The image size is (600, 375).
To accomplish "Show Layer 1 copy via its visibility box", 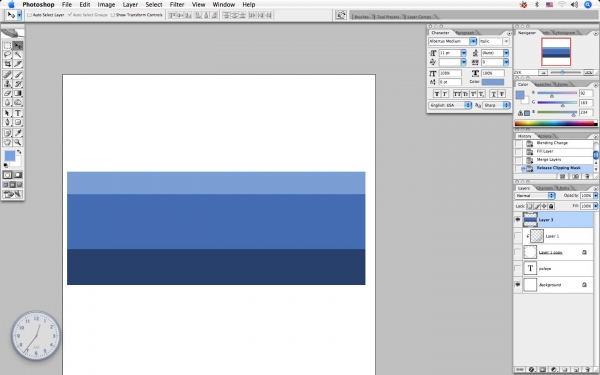I will pyautogui.click(x=518, y=252).
